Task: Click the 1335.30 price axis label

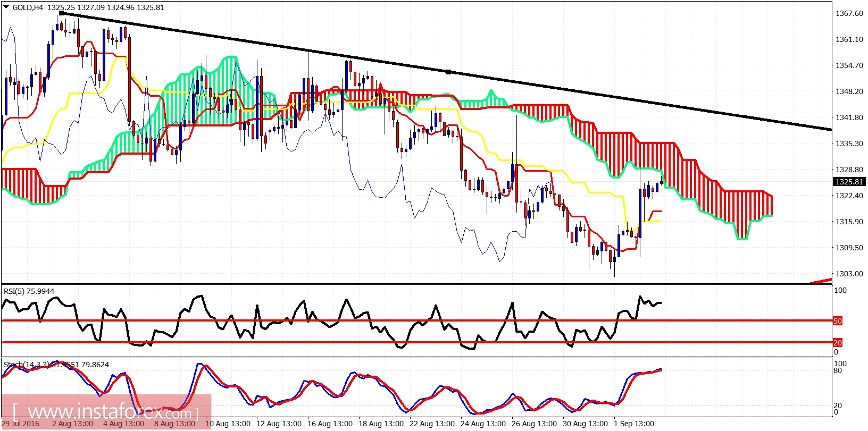Action: tap(849, 143)
